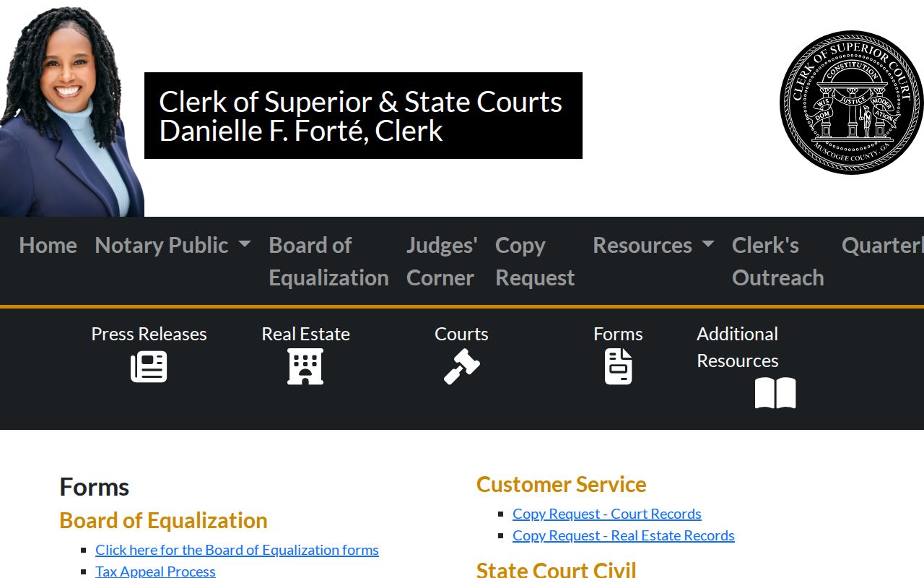This screenshot has width=924, height=578.
Task: Open the Judges' Corner page
Action: [442, 261]
